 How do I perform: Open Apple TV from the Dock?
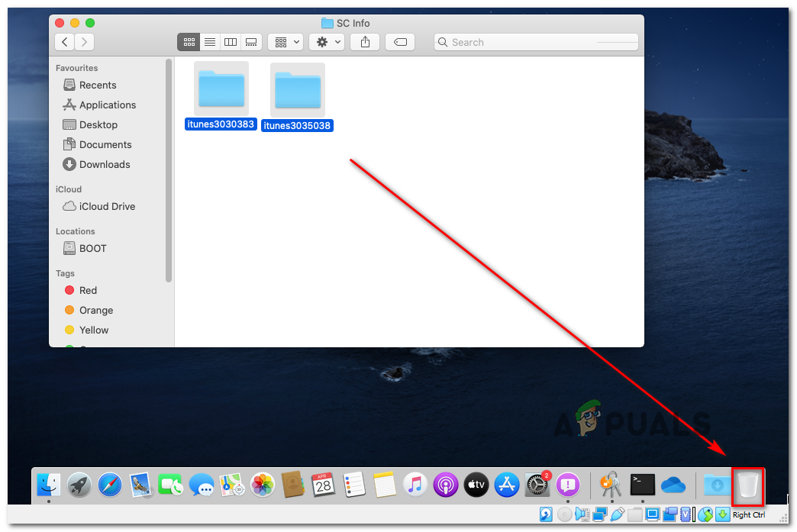476,485
